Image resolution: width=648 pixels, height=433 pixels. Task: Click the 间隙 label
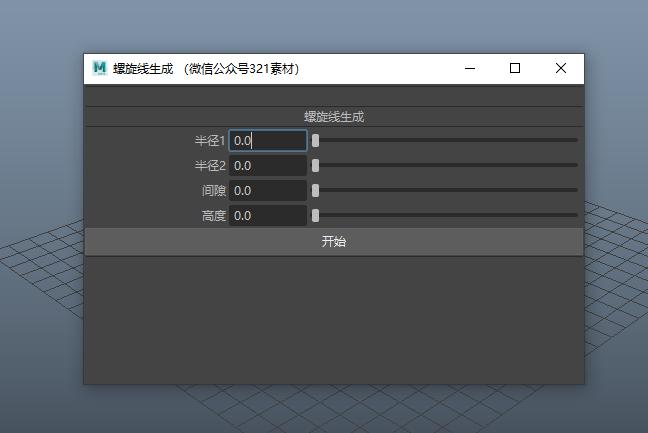[213, 191]
